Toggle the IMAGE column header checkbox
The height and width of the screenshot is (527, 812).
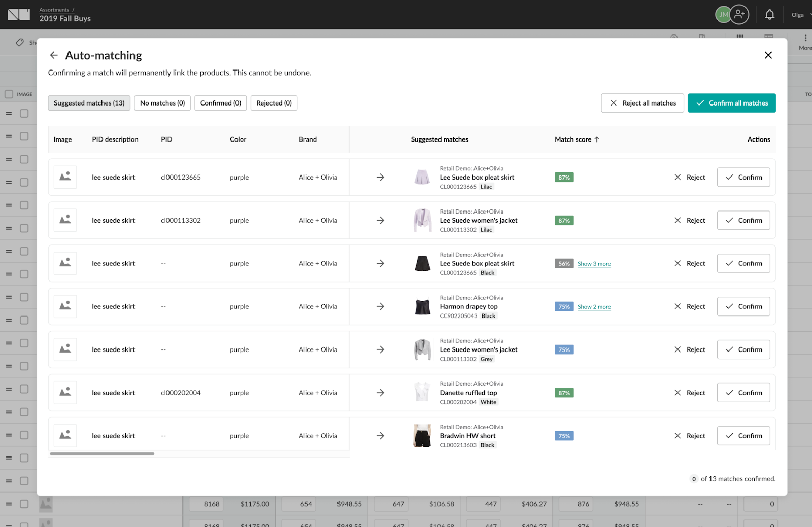9,94
